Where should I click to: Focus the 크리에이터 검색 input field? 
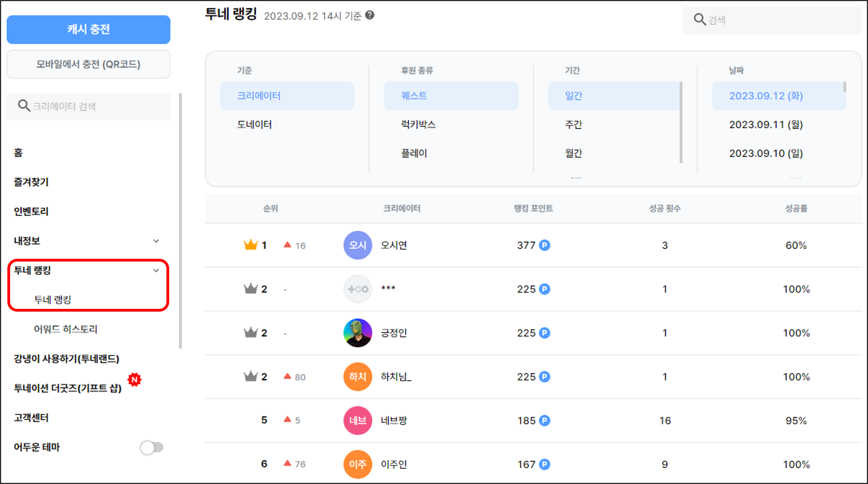[x=88, y=106]
